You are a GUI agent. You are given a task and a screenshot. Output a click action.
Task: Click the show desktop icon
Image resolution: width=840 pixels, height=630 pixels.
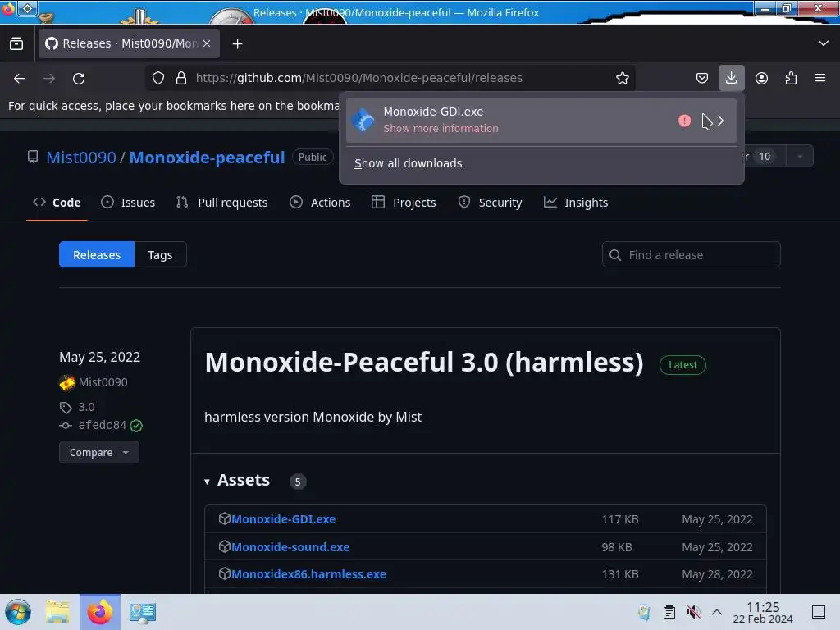pos(819,612)
